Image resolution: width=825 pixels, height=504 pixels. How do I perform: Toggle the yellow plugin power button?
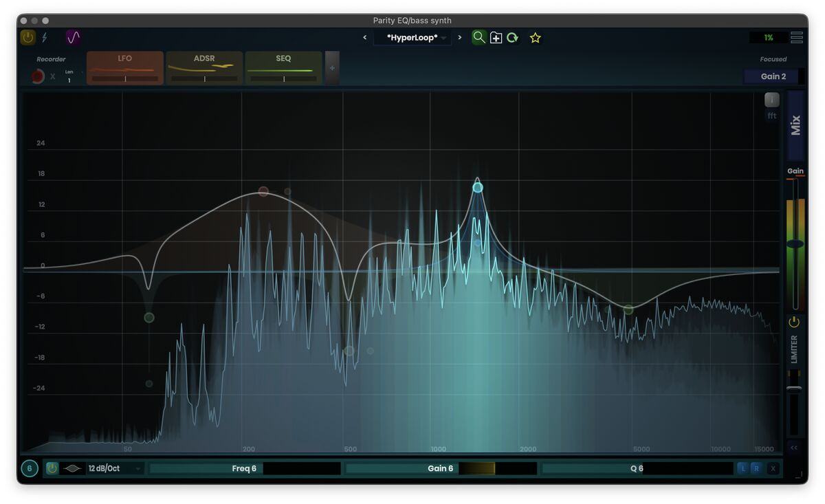pos(27,37)
